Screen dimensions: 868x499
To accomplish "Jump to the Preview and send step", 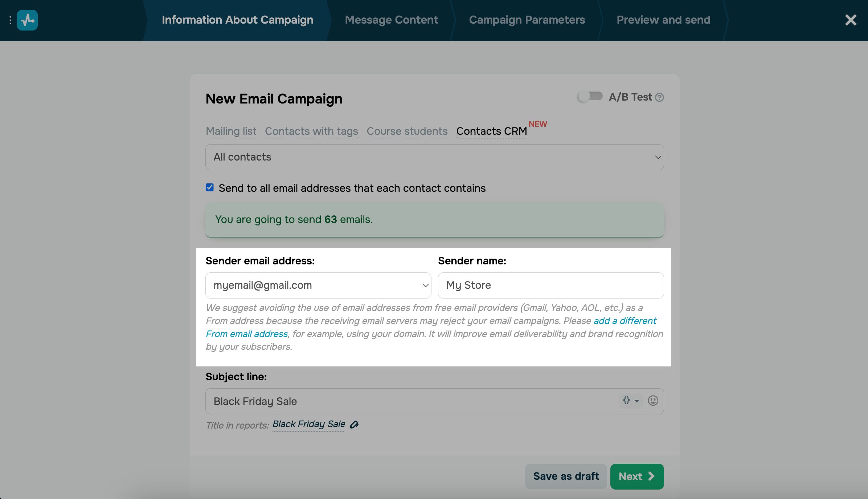I will (x=663, y=20).
